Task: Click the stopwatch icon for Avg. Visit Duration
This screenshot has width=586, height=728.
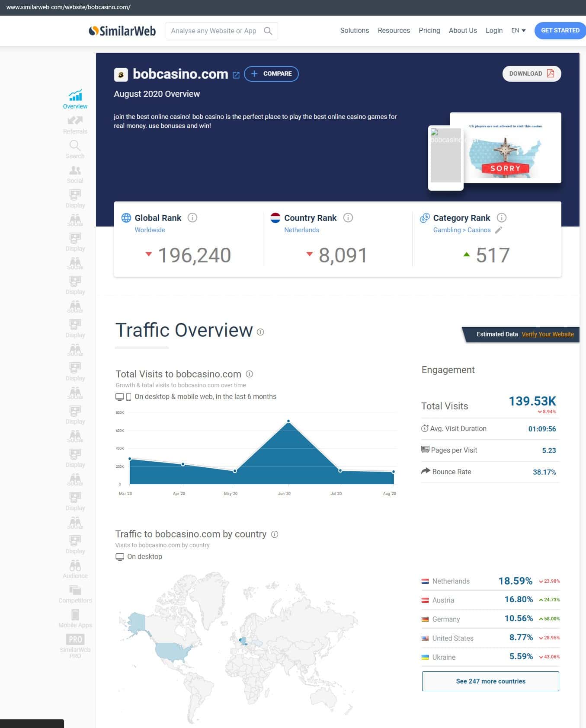Action: point(425,428)
